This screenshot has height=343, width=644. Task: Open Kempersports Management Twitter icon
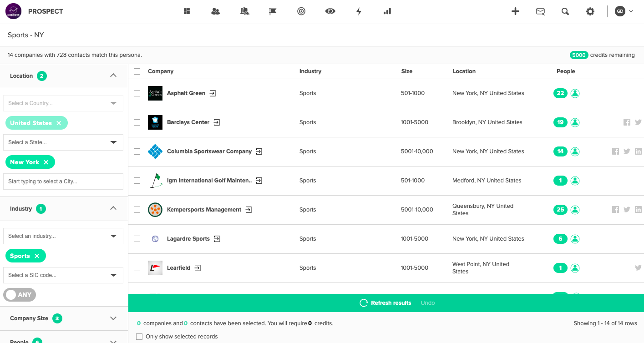pos(627,210)
